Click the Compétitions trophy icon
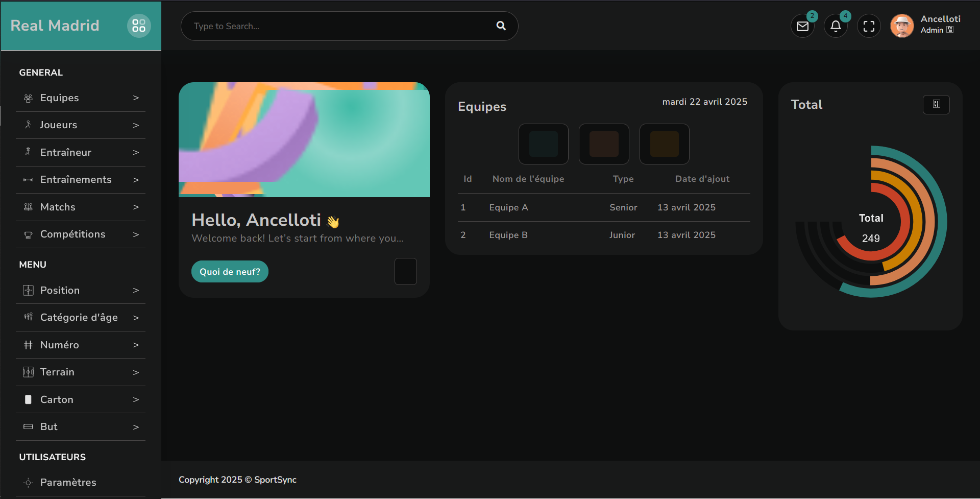The image size is (980, 499). tap(28, 234)
